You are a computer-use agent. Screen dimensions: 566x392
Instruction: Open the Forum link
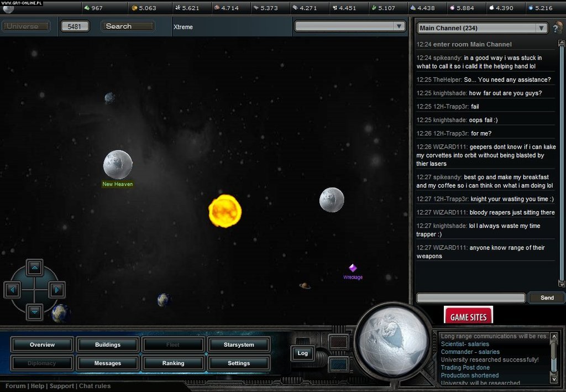15,386
